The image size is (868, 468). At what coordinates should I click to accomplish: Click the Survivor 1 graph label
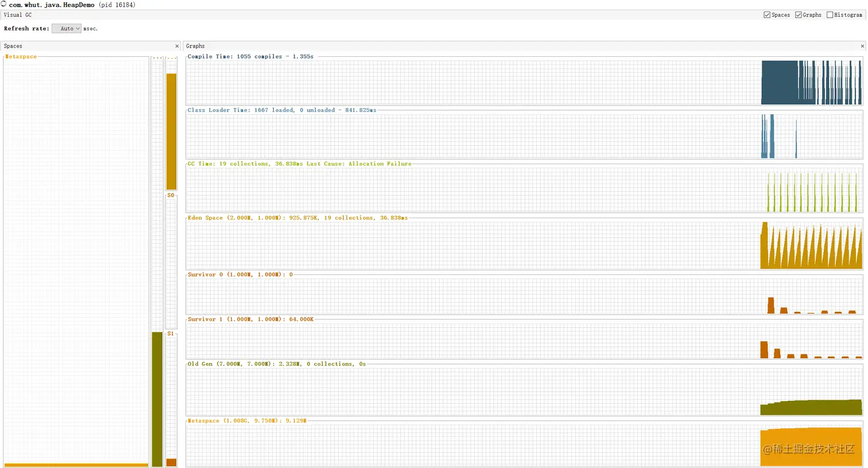click(x=250, y=319)
